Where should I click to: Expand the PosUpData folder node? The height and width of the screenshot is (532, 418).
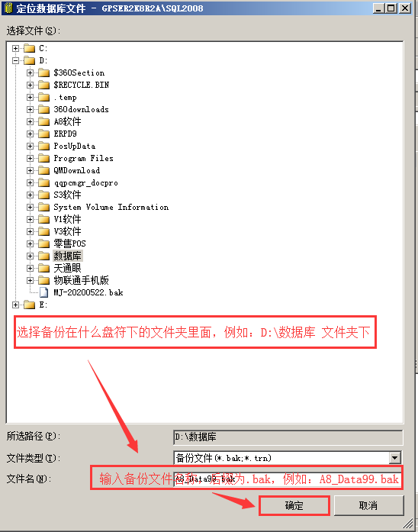coord(30,146)
